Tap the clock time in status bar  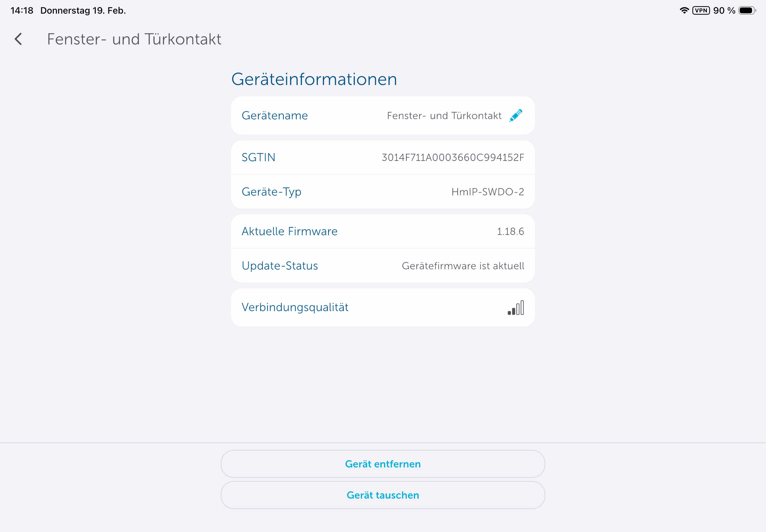click(22, 10)
